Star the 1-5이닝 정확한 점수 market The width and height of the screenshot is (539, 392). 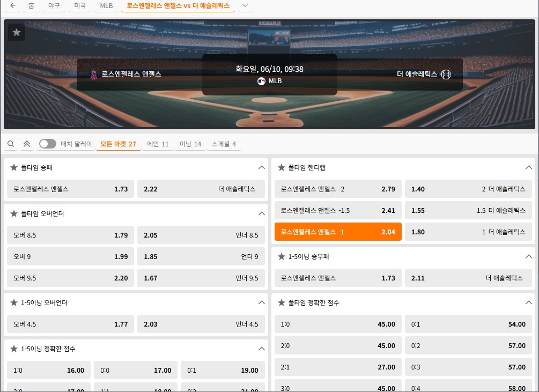pos(14,349)
